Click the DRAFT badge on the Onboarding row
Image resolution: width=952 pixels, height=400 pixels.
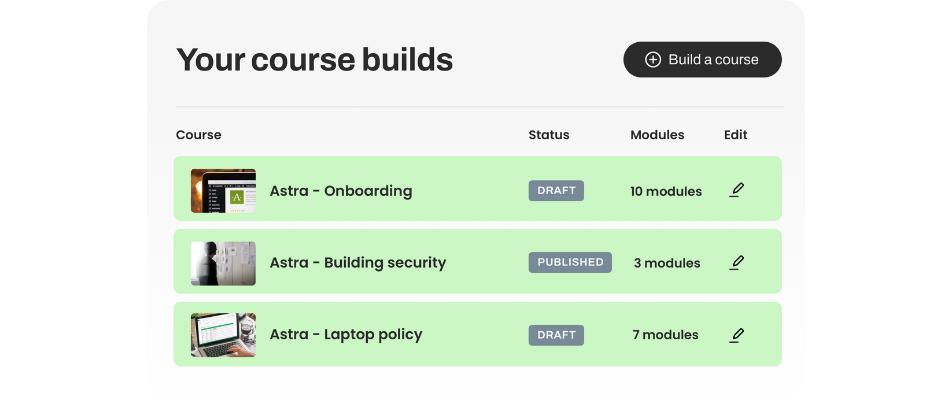click(556, 191)
